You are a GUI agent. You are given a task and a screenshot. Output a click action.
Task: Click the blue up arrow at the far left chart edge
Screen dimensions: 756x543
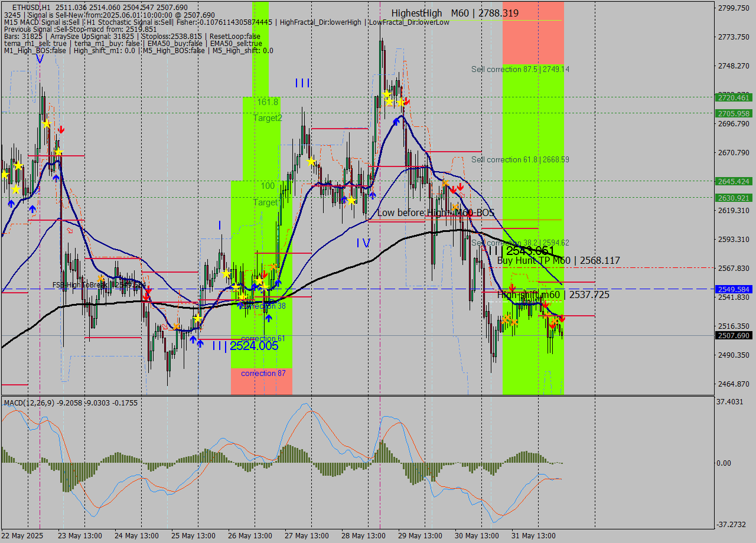click(x=11, y=204)
